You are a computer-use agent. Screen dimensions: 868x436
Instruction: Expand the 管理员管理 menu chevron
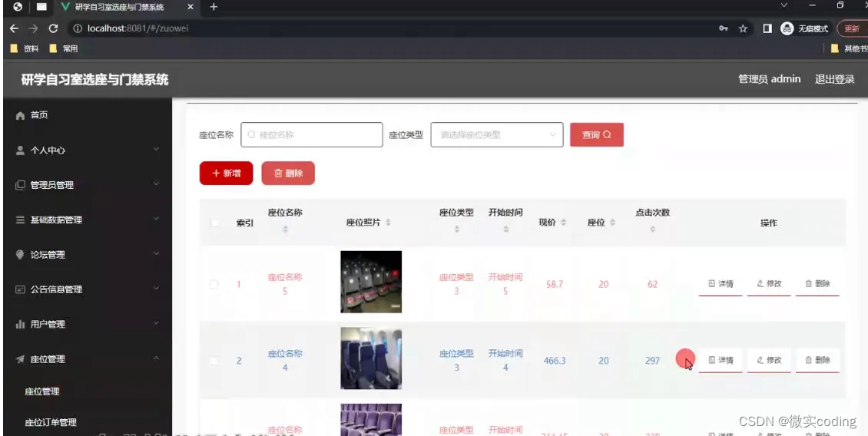pyautogui.click(x=156, y=183)
